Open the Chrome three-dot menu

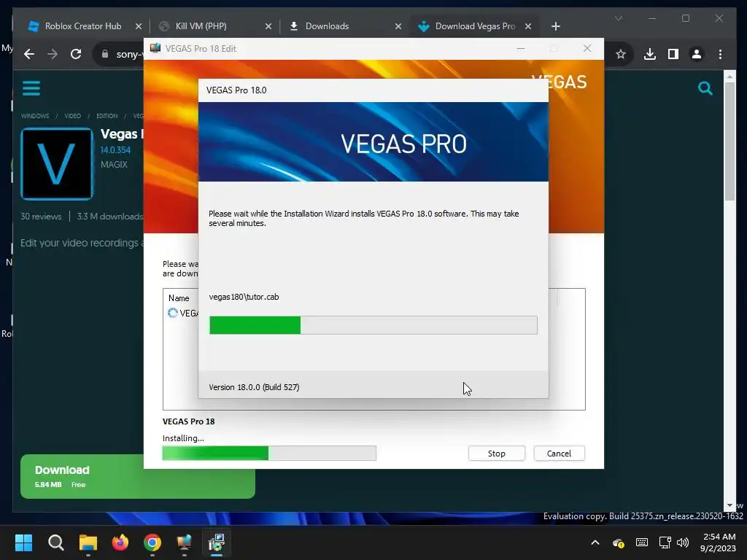point(720,54)
